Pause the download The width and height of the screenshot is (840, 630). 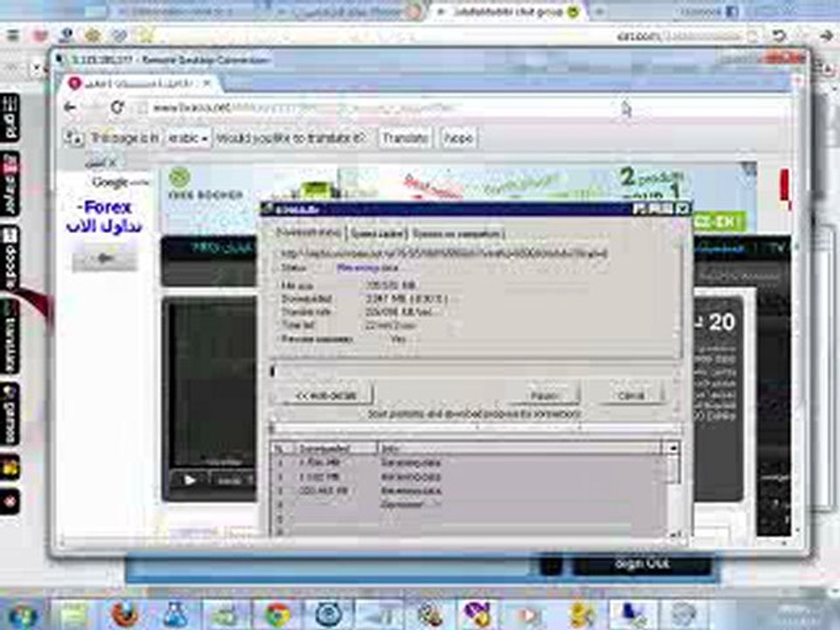[x=543, y=395]
